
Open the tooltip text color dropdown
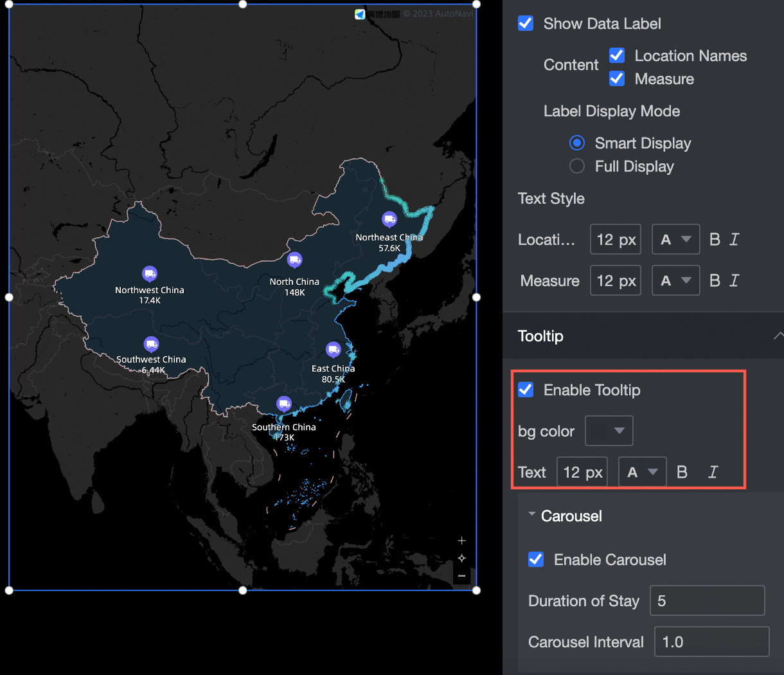(x=643, y=472)
